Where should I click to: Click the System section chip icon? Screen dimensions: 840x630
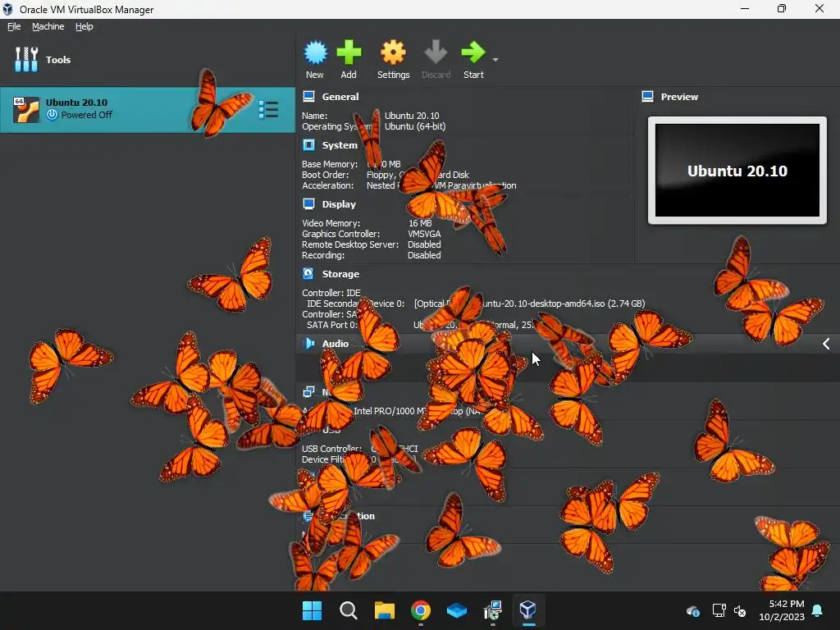[x=308, y=144]
